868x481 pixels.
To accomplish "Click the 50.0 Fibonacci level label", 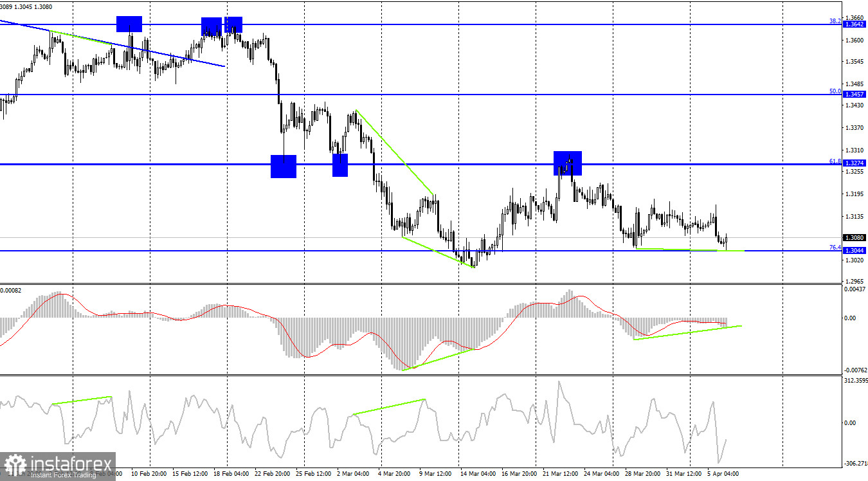I will [x=835, y=91].
